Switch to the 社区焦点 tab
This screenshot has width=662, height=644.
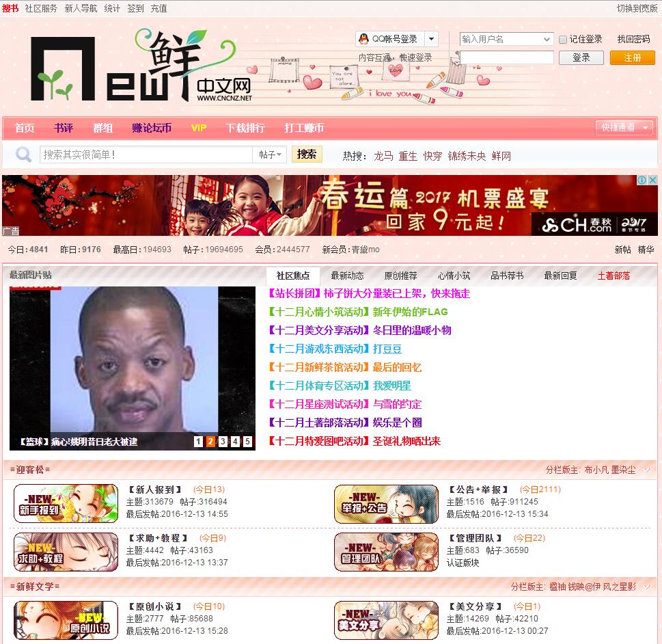coord(293,276)
